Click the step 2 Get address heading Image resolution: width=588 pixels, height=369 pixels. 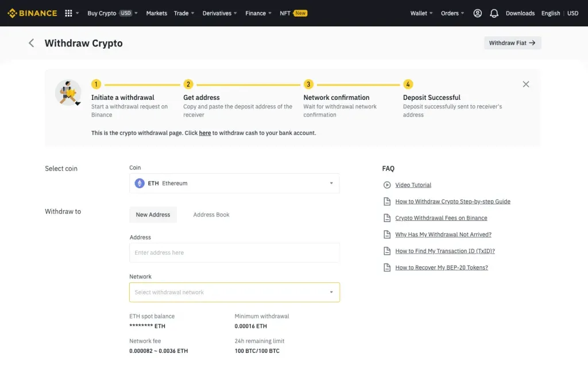(202, 98)
